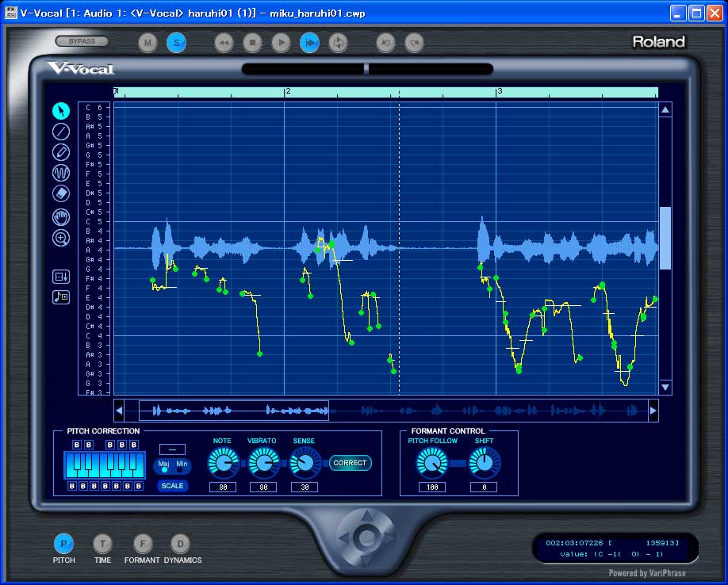
Task: Click the formant SHIFT knob
Action: tap(485, 462)
